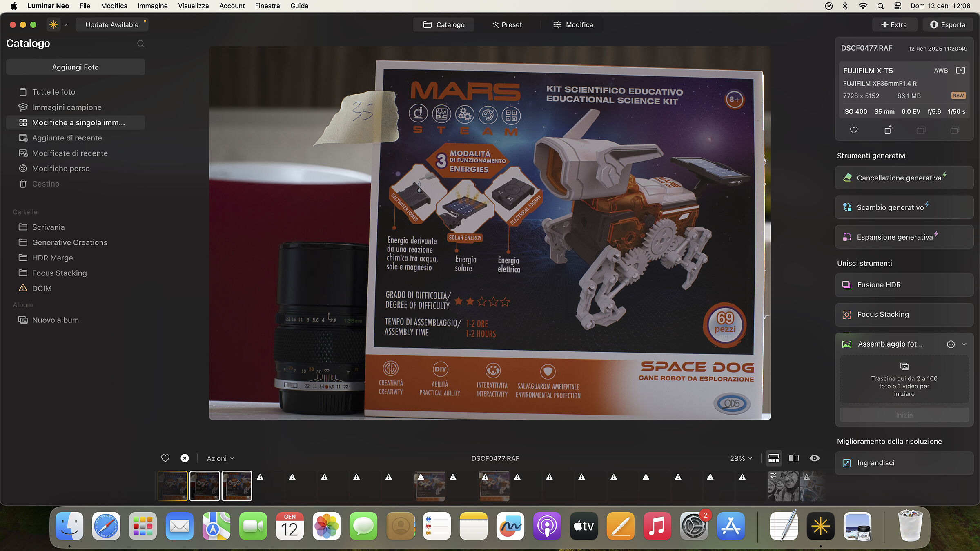The height and width of the screenshot is (551, 980).
Task: Reject photo with the X icon below image
Action: tap(185, 458)
